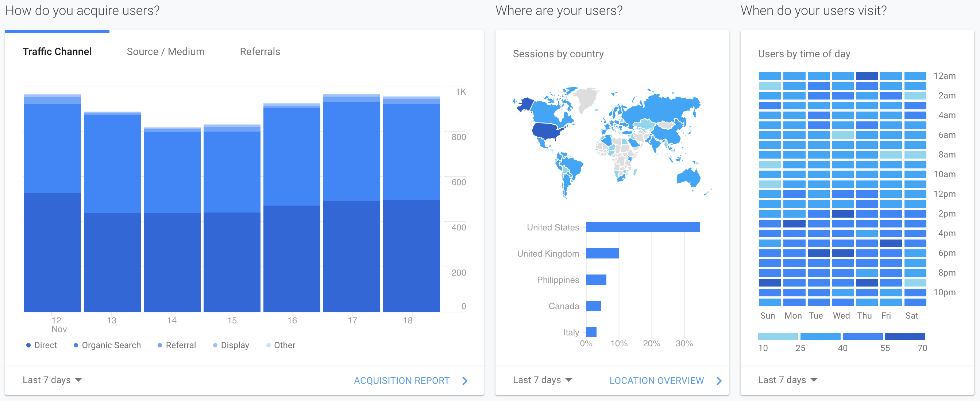Click the United Kingdom sessions bar
Screen dimensions: 980x401
tap(603, 253)
